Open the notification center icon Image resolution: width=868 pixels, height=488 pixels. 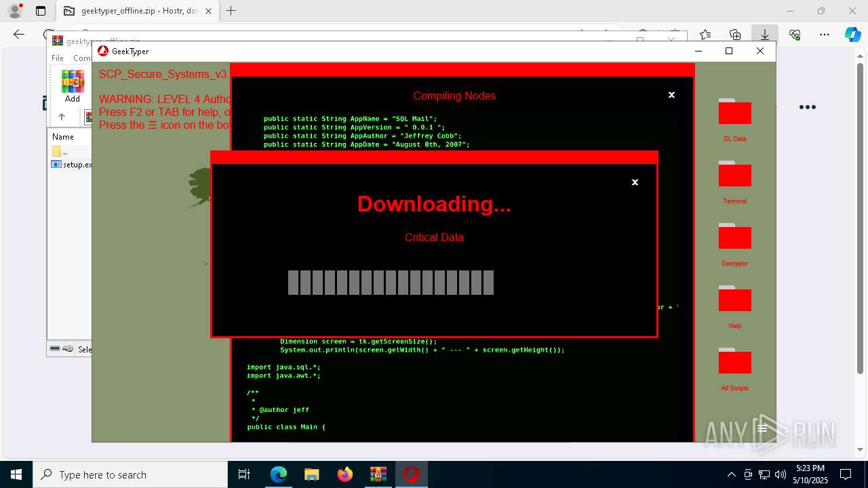click(846, 474)
